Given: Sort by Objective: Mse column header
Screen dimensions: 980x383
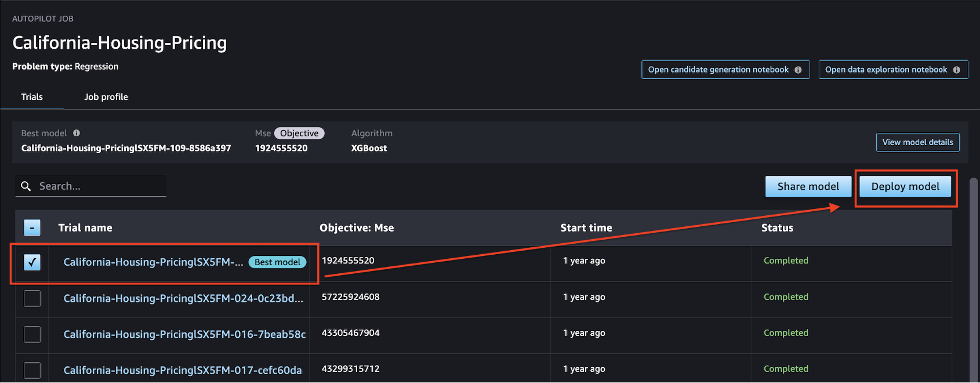Looking at the screenshot, I should tap(357, 227).
